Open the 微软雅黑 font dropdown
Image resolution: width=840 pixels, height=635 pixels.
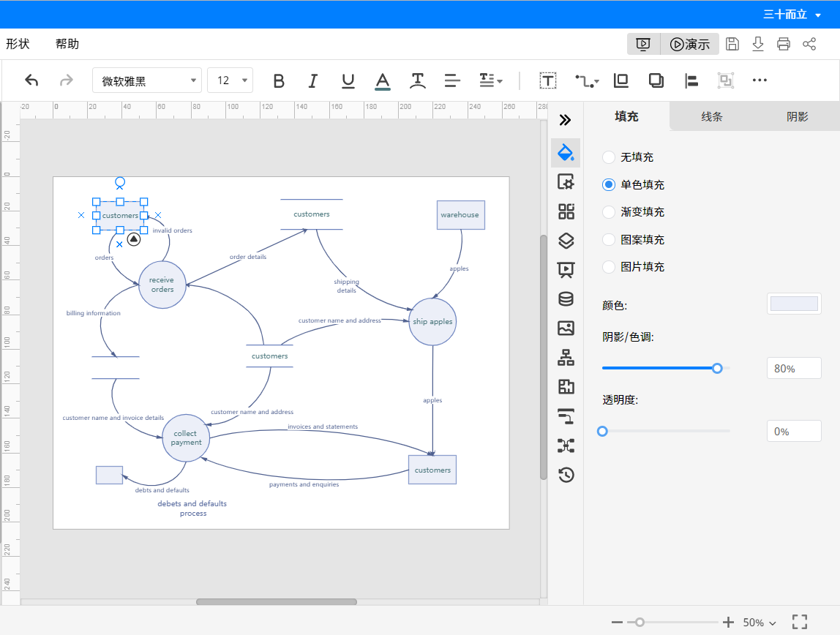(147, 80)
